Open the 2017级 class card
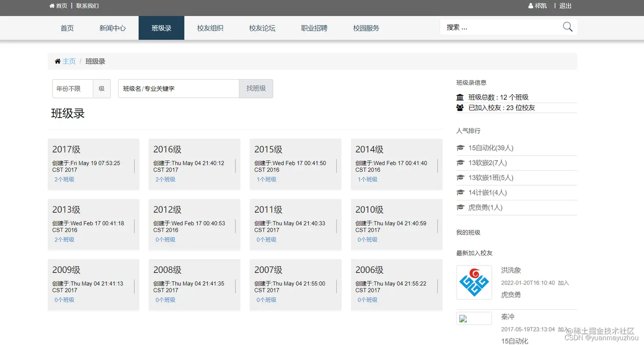Screen dimensions: 644x345 tap(93, 164)
